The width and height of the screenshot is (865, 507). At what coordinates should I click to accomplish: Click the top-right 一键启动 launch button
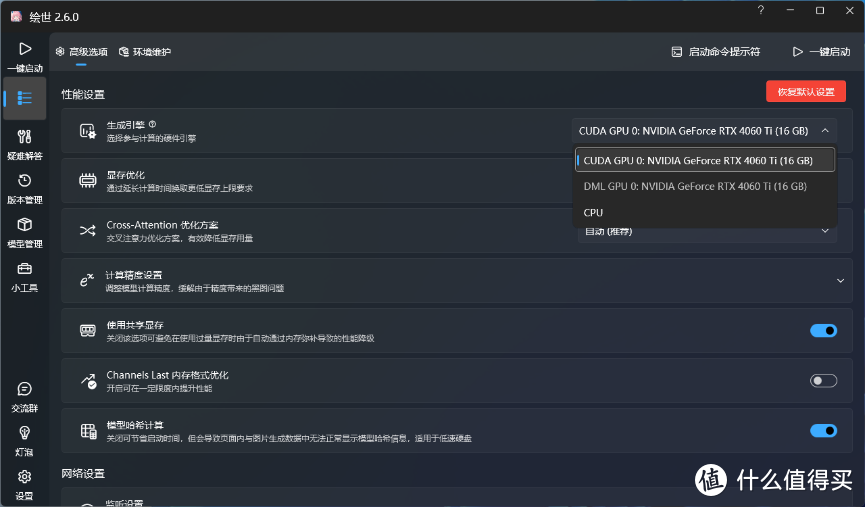point(821,52)
